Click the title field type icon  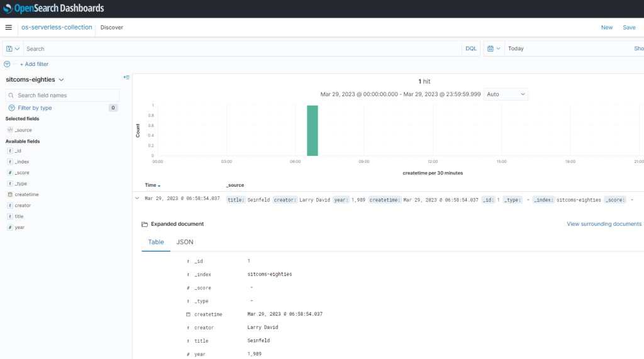click(x=10, y=216)
